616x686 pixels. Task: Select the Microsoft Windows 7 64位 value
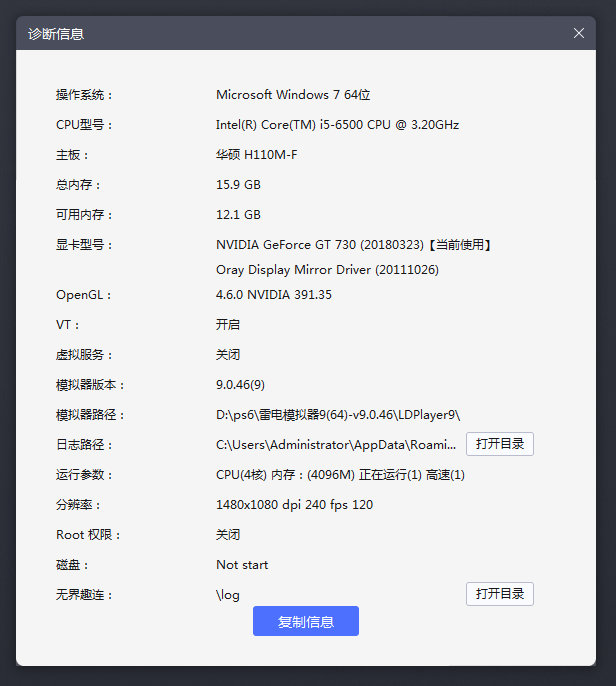(293, 95)
